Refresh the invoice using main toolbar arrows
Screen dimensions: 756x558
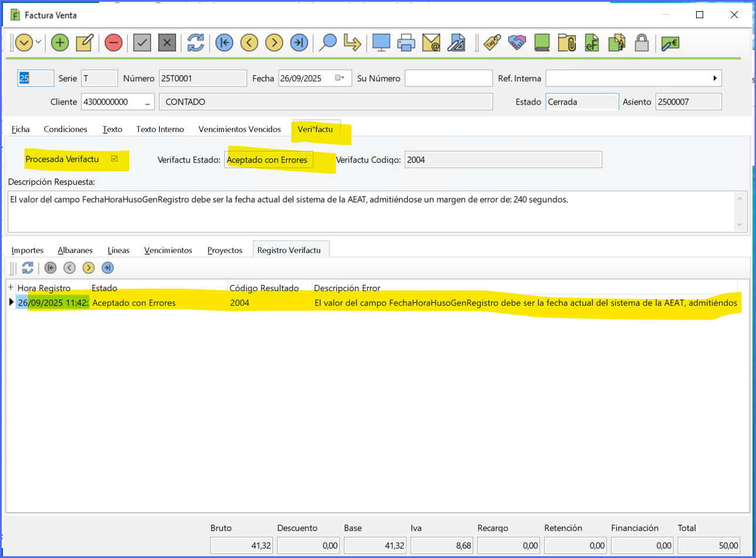point(195,42)
